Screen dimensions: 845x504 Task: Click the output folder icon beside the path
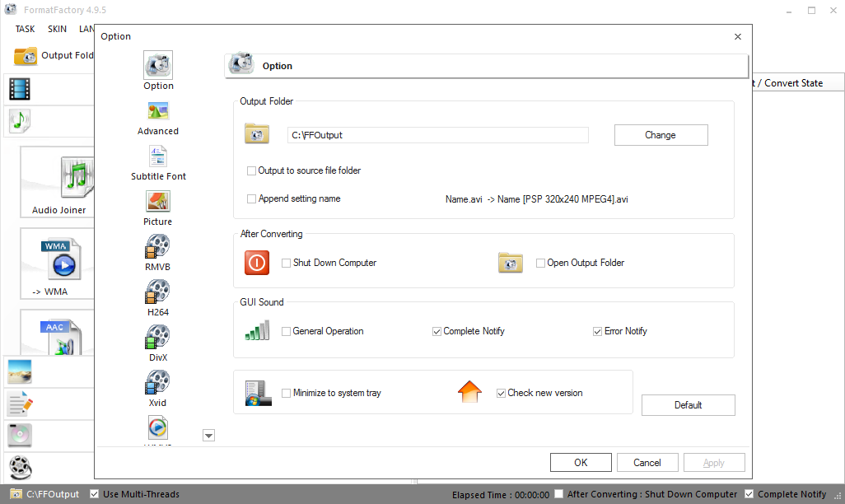tap(257, 133)
